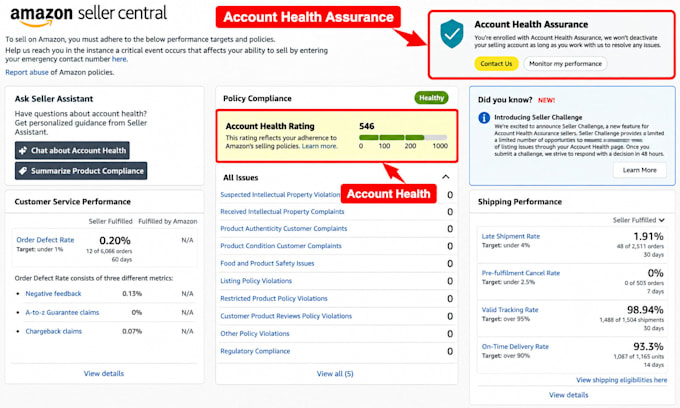Click the green Healthy status badge

tap(431, 98)
